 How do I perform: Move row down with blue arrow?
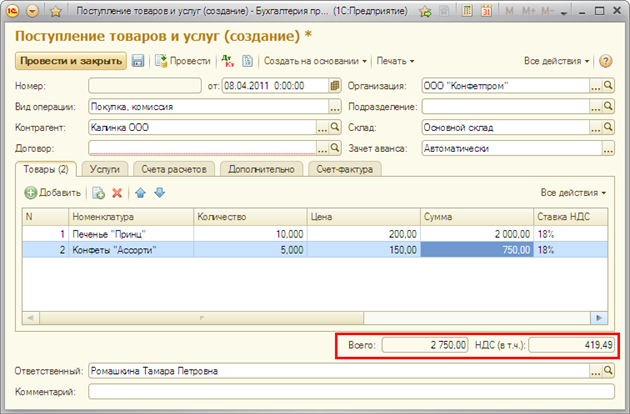coord(159,192)
